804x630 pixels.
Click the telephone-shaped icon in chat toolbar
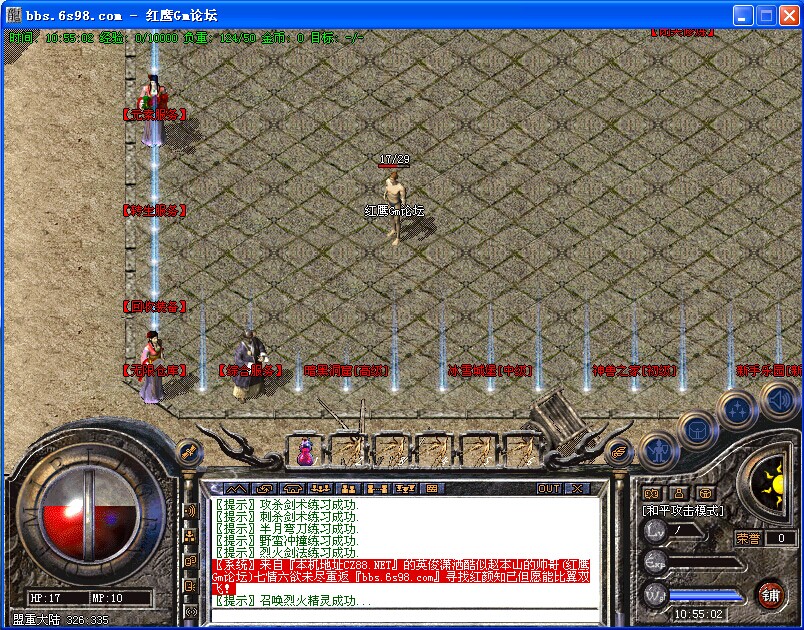pyautogui.click(x=293, y=489)
